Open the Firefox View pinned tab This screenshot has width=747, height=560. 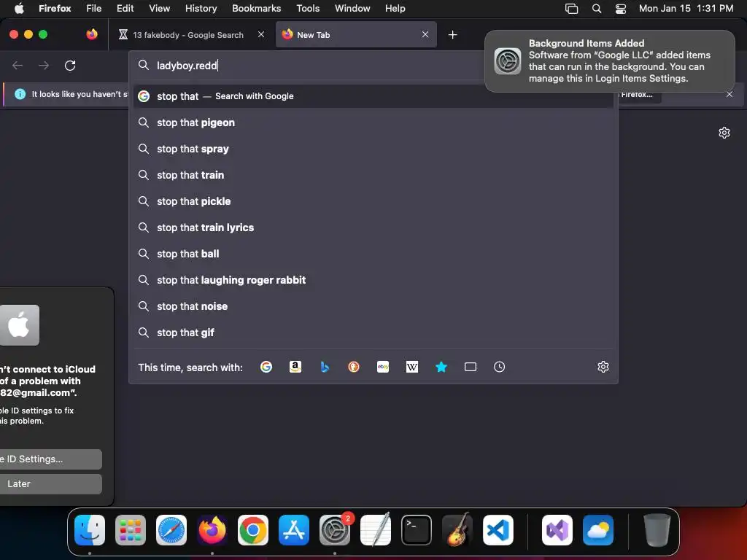pos(92,34)
